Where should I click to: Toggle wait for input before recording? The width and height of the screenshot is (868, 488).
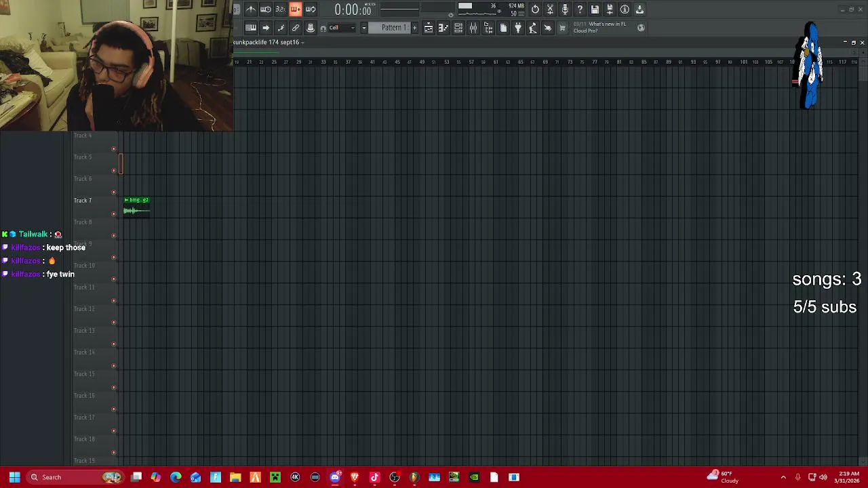tap(266, 9)
